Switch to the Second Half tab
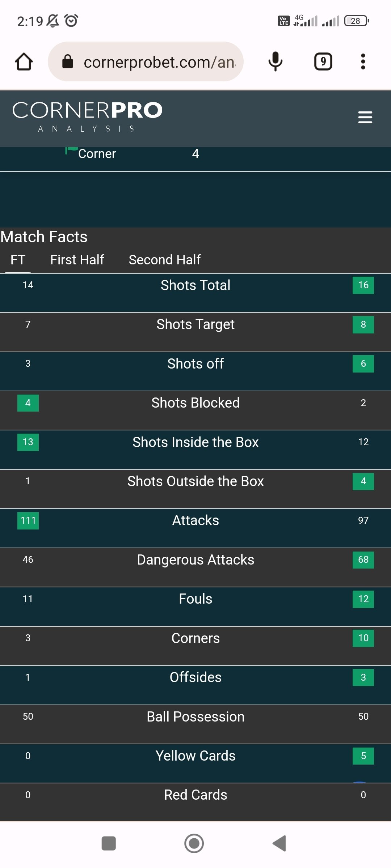 coord(165,260)
